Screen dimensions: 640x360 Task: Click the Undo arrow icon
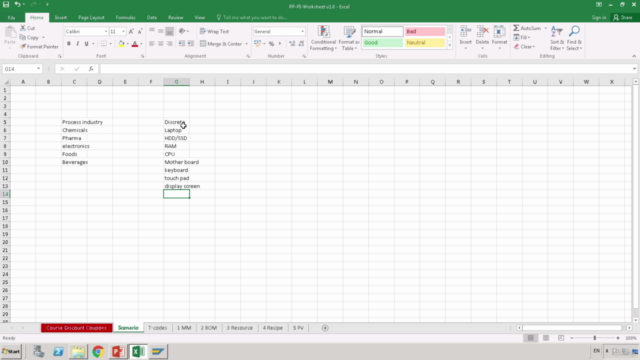click(x=18, y=4)
